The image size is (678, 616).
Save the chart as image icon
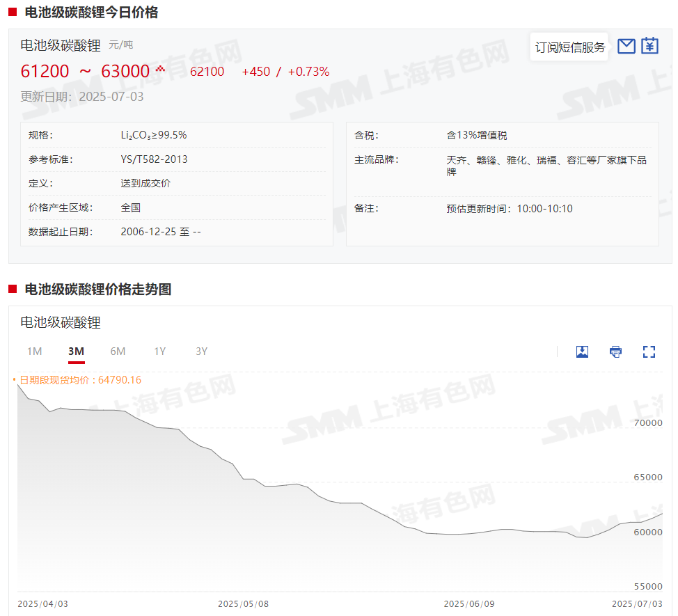coord(583,352)
